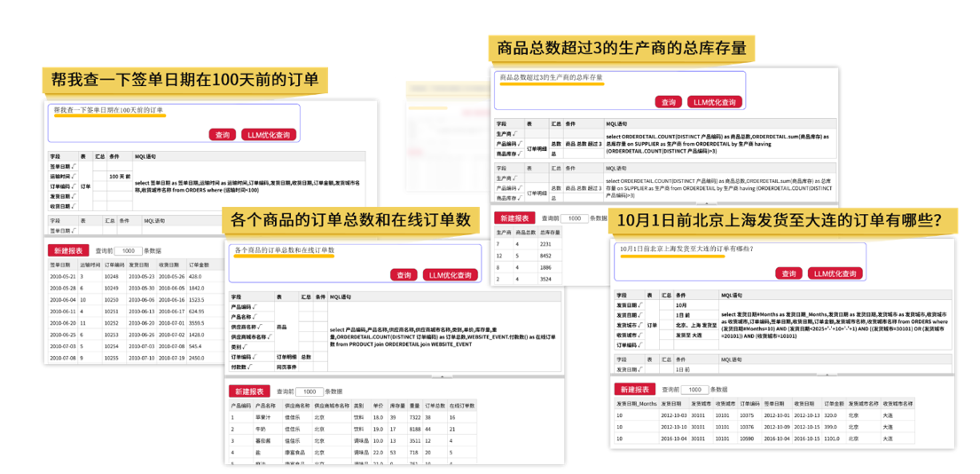Click 查询 for the 北京上海发货至大连 query
Screen dimensions: 980x474
tap(788, 273)
